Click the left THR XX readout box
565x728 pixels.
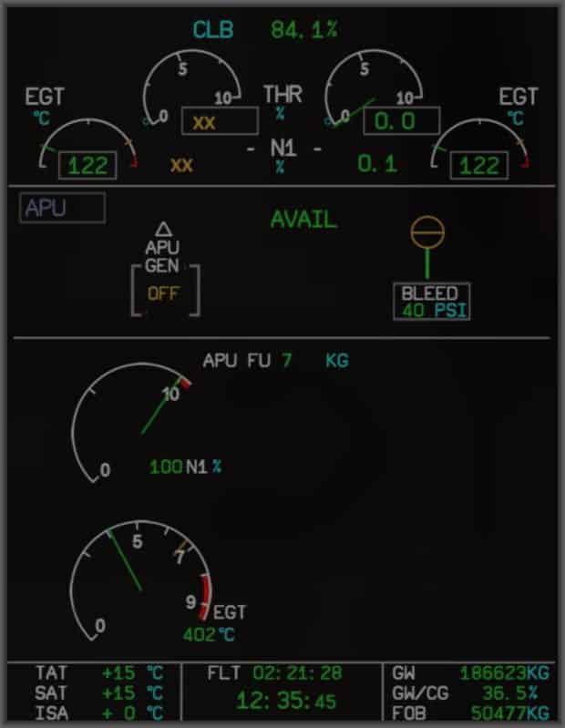pyautogui.click(x=220, y=120)
